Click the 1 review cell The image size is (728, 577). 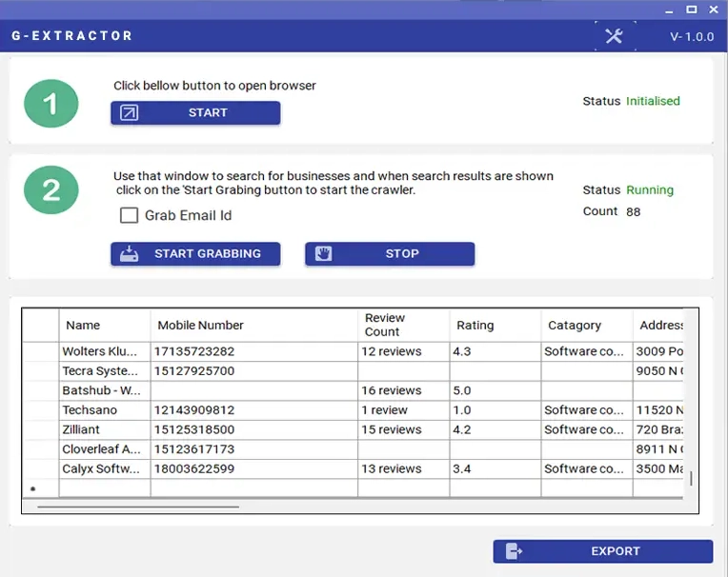coord(403,410)
